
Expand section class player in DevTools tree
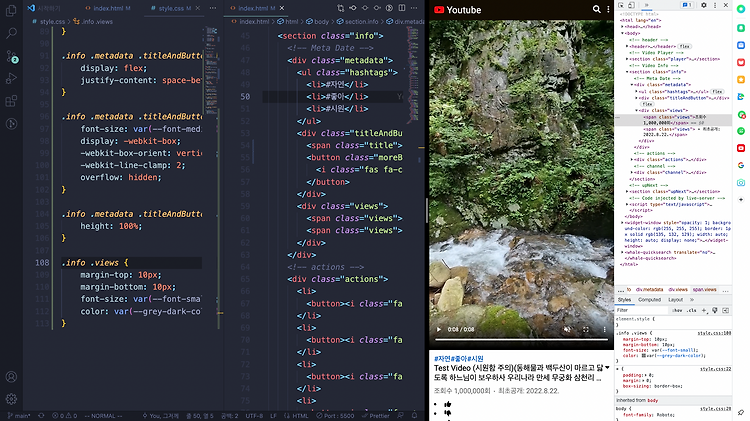[x=627, y=59]
